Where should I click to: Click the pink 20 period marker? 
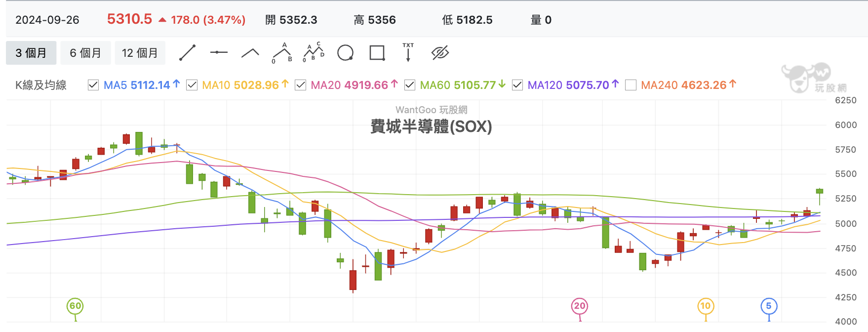[580, 306]
